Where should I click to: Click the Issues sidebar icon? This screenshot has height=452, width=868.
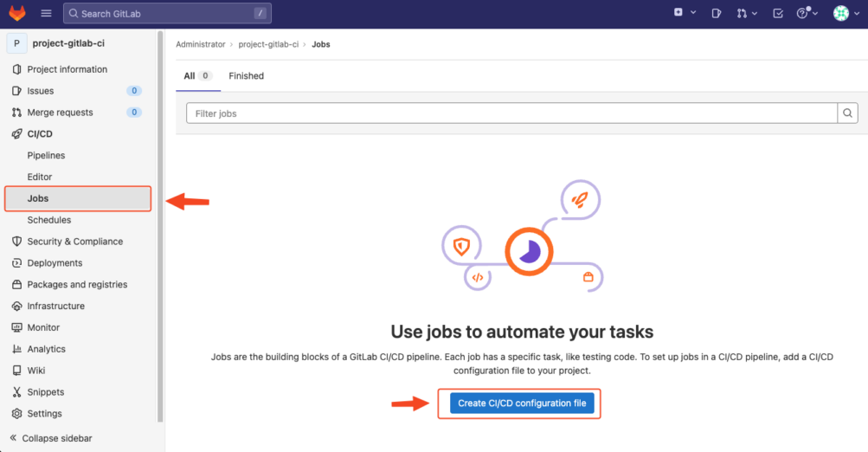pyautogui.click(x=16, y=91)
